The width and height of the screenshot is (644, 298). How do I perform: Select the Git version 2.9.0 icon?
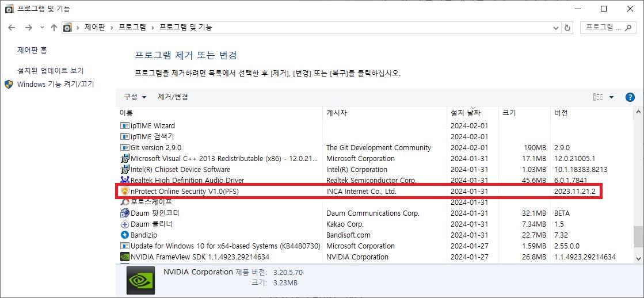click(125, 147)
